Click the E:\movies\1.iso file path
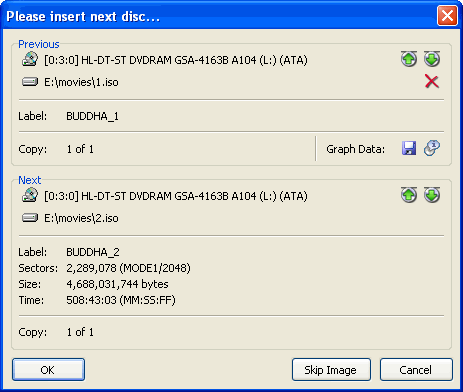The image size is (463, 392). coord(81,82)
